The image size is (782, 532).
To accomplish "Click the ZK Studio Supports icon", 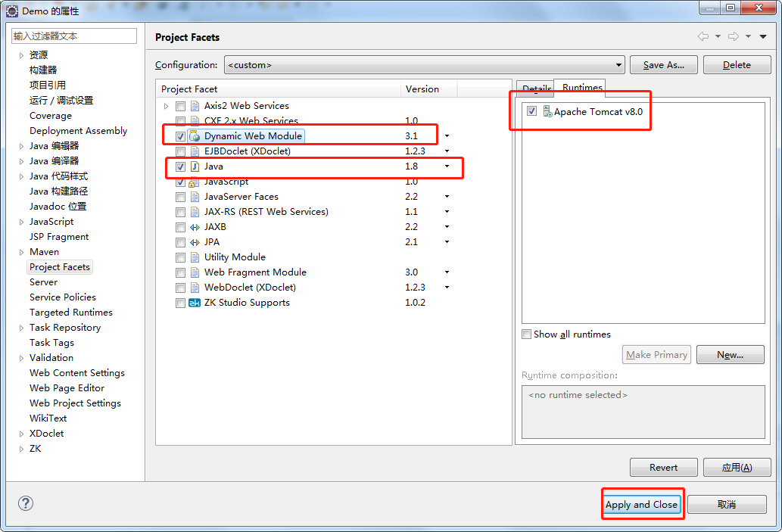I will 195,303.
